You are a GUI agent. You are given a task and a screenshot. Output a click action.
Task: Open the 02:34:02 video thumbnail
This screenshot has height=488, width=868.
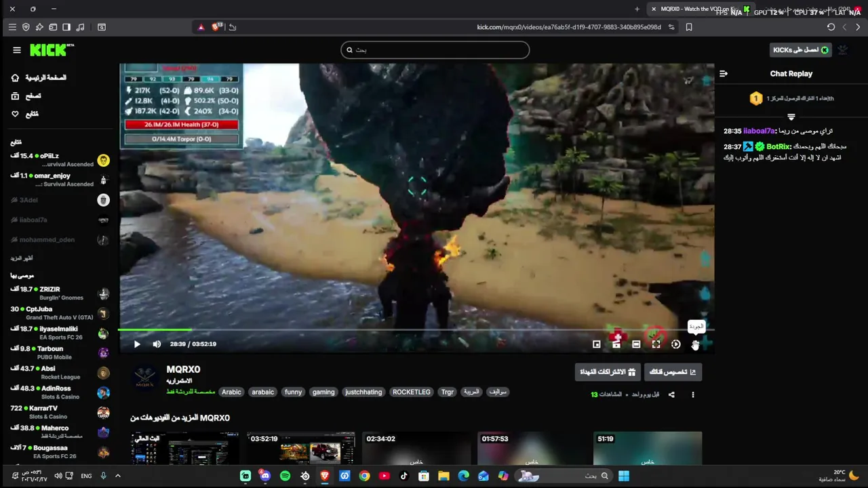(x=416, y=449)
